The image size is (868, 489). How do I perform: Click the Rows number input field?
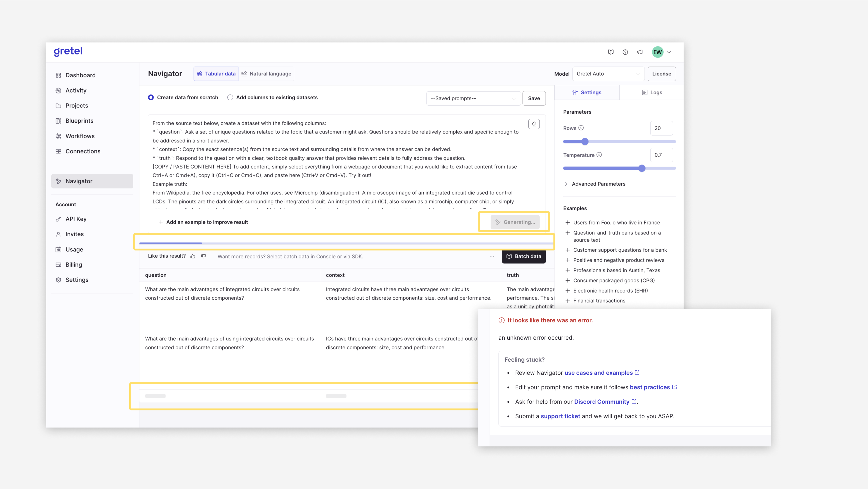pos(661,128)
